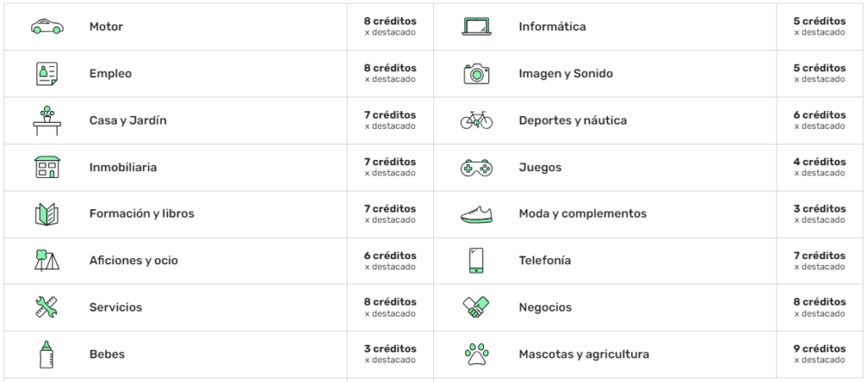Click 9 créditos for Mascotas y agricultura
This screenshot has width=868, height=382.
(820, 349)
